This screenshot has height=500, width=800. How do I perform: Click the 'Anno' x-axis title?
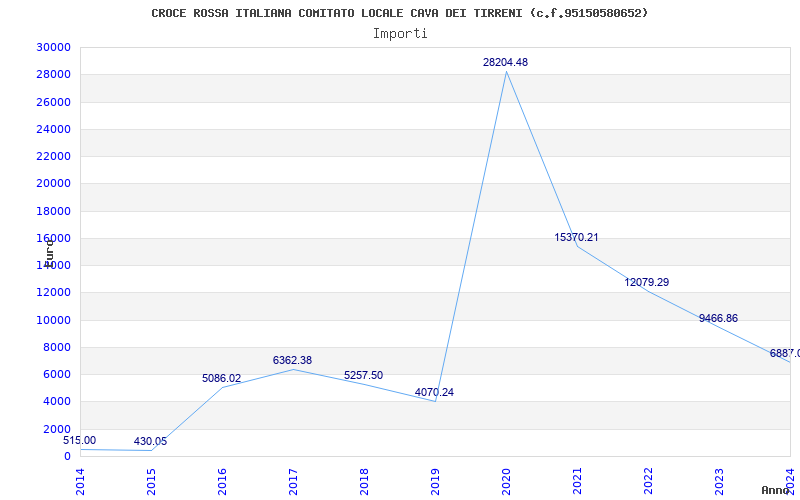[x=776, y=490]
